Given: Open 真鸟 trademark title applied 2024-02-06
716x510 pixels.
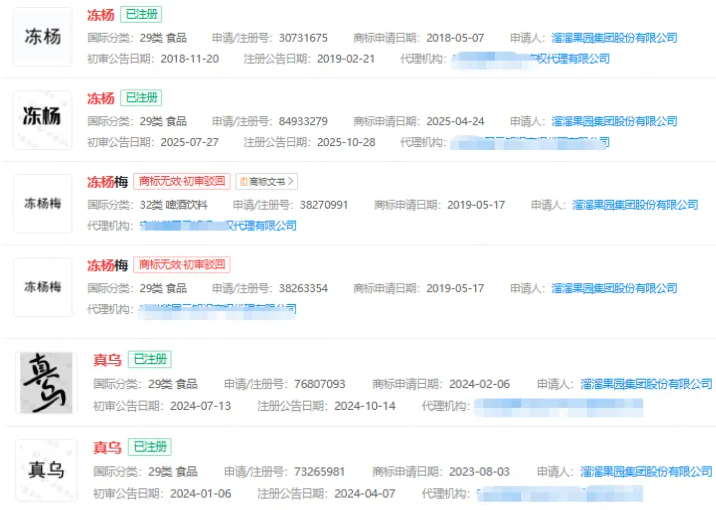Looking at the screenshot, I should [x=107, y=360].
